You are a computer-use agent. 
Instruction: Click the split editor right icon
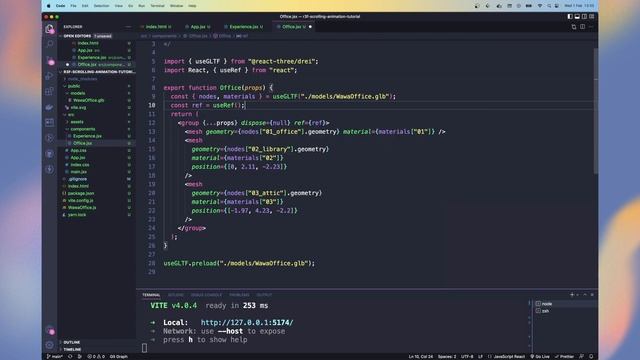[582, 27]
